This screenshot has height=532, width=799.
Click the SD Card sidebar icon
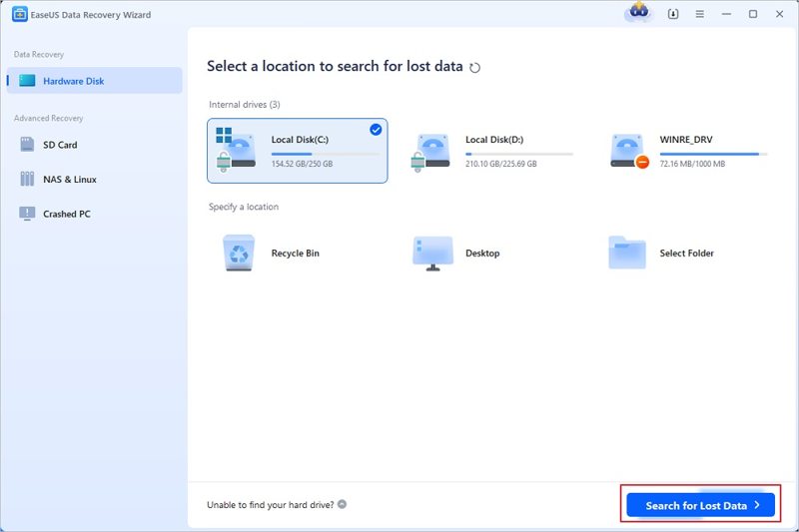(x=27, y=145)
